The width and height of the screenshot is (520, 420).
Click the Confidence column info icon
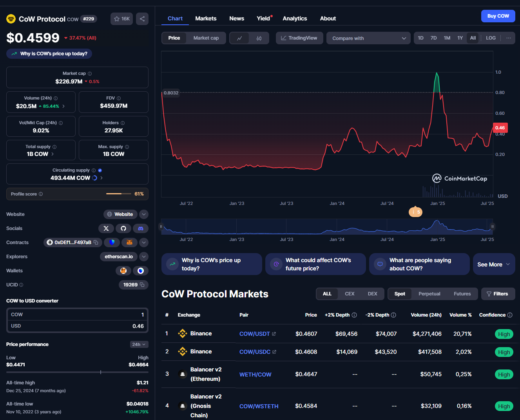point(510,315)
